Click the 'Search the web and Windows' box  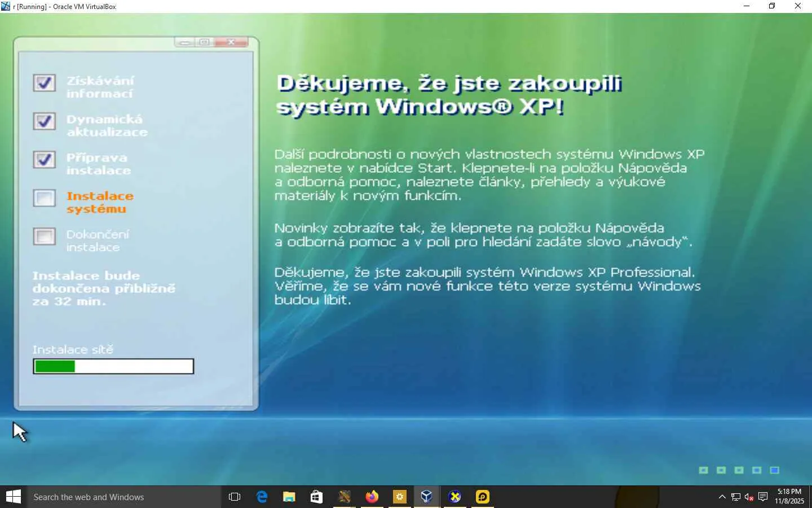tap(123, 497)
